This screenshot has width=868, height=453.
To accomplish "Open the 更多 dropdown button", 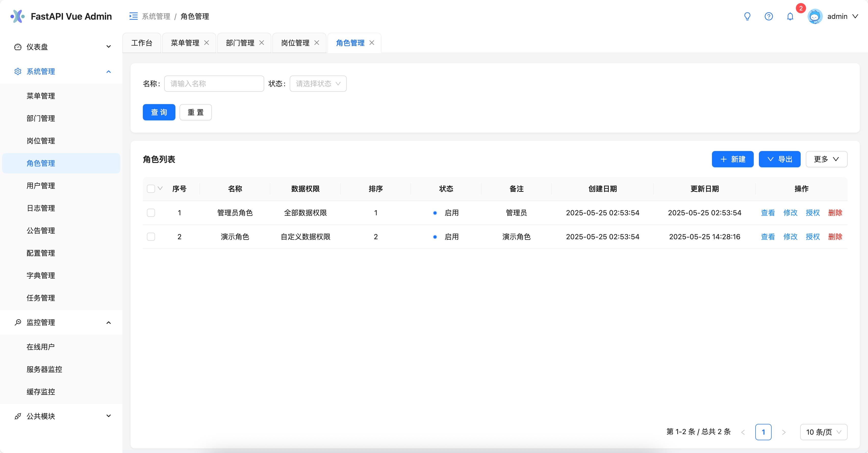I will (826, 159).
